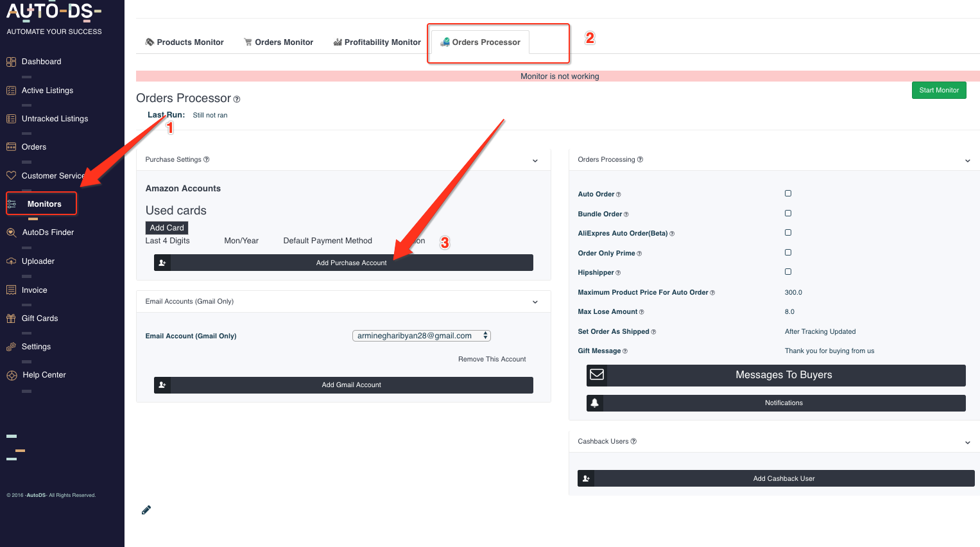The width and height of the screenshot is (980, 547).
Task: Click the envelope icon on Messages To Buyers
Action: click(x=597, y=374)
